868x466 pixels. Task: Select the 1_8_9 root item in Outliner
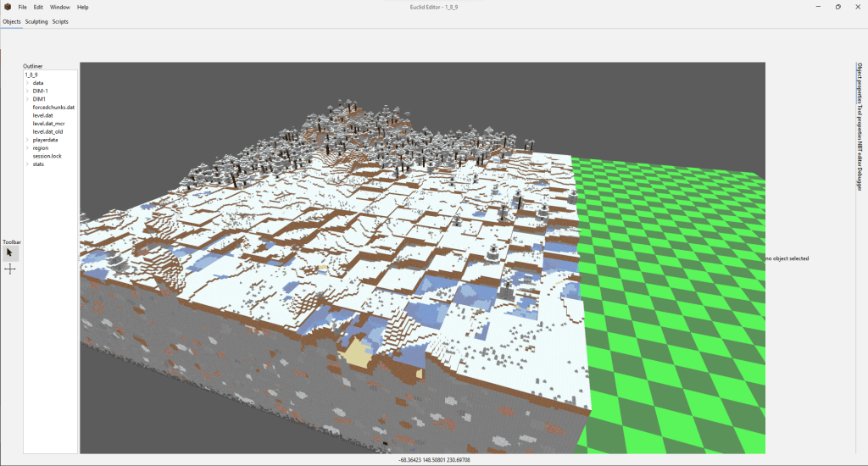(x=31, y=75)
